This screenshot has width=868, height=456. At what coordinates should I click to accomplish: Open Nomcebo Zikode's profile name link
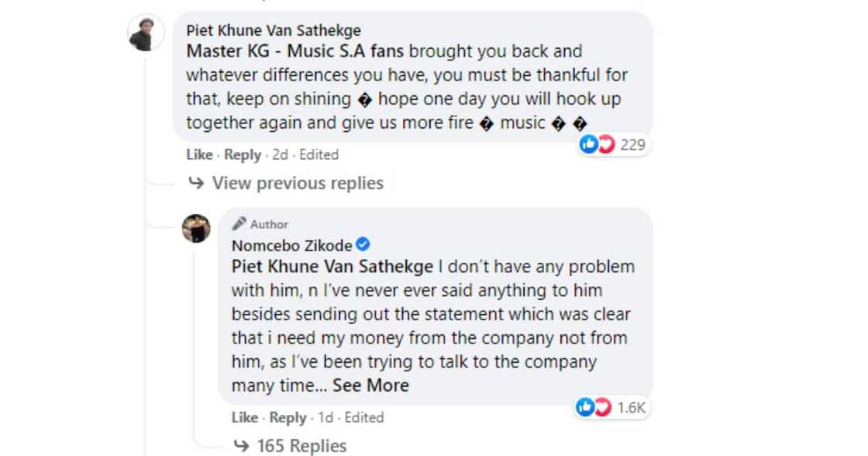point(291,246)
